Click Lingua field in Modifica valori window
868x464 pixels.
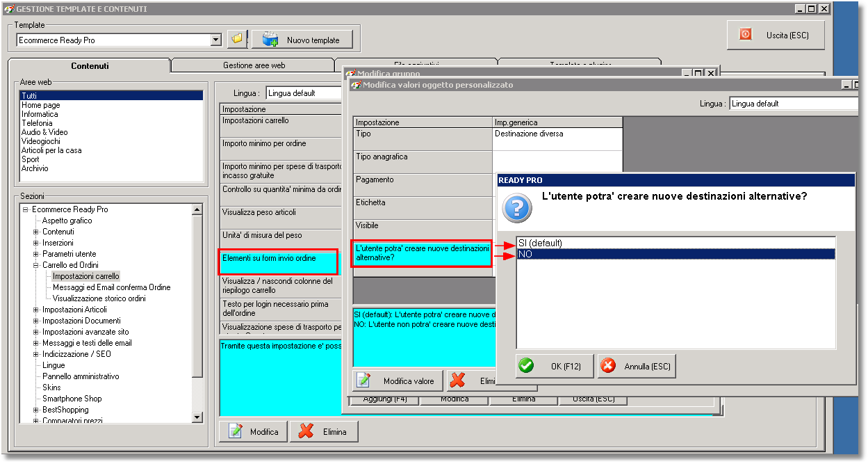794,104
